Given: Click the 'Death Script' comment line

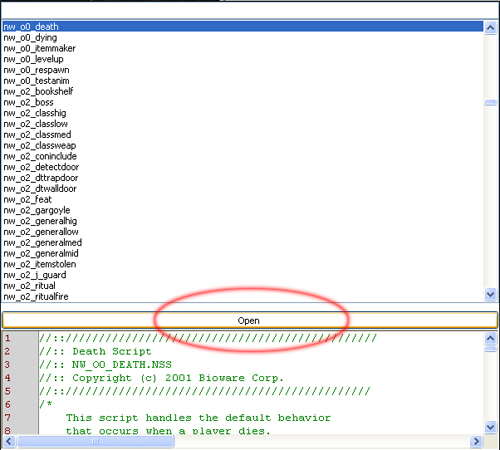Looking at the screenshot, I should coord(95,351).
